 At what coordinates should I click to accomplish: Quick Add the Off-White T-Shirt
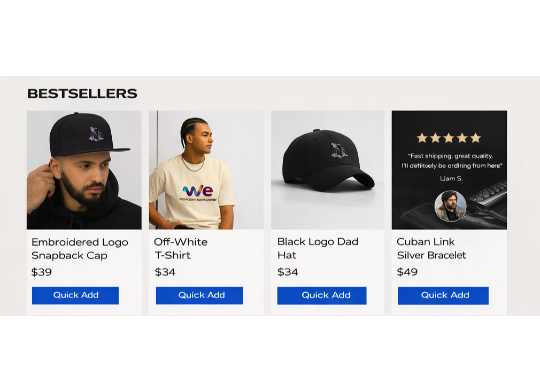199,295
